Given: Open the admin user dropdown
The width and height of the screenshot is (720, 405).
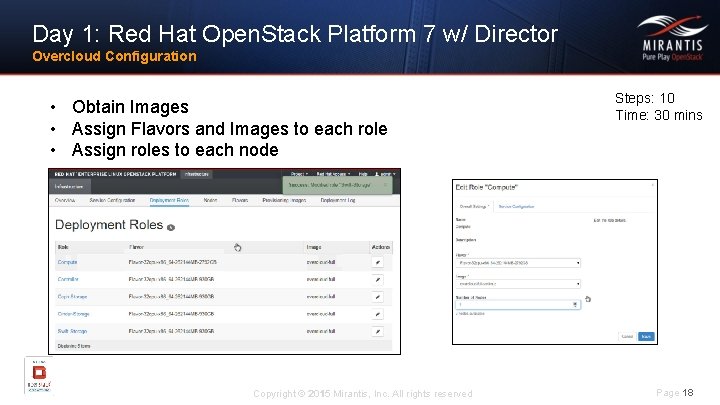Looking at the screenshot, I should (385, 174).
